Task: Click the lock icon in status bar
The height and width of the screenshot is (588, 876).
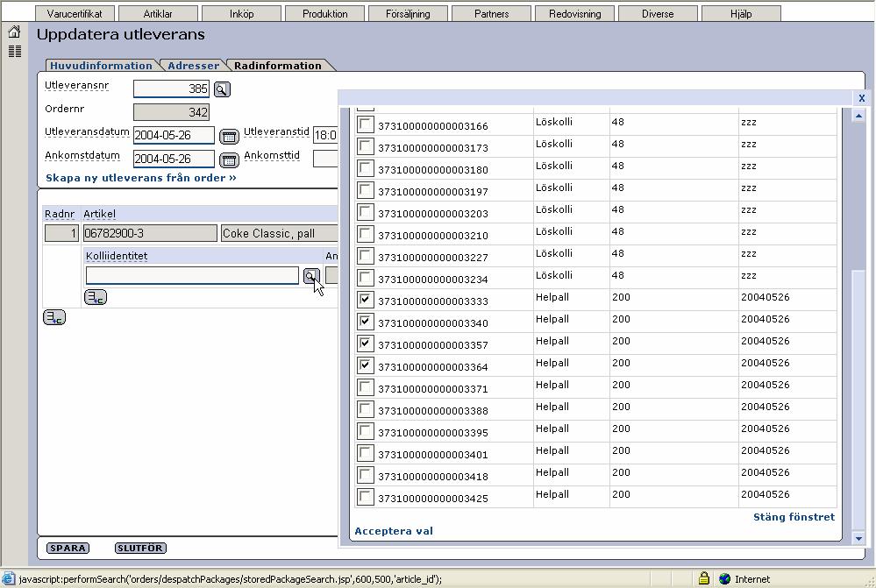Action: (704, 578)
